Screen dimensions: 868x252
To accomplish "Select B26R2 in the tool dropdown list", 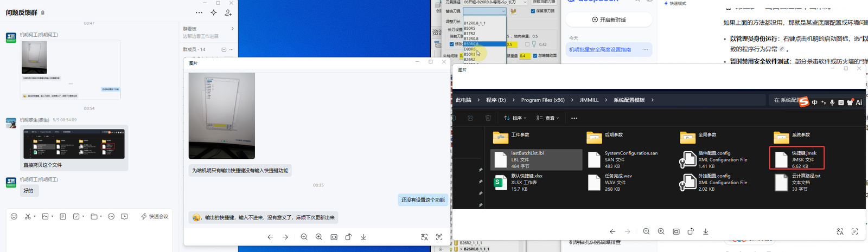I will pyautogui.click(x=484, y=59).
